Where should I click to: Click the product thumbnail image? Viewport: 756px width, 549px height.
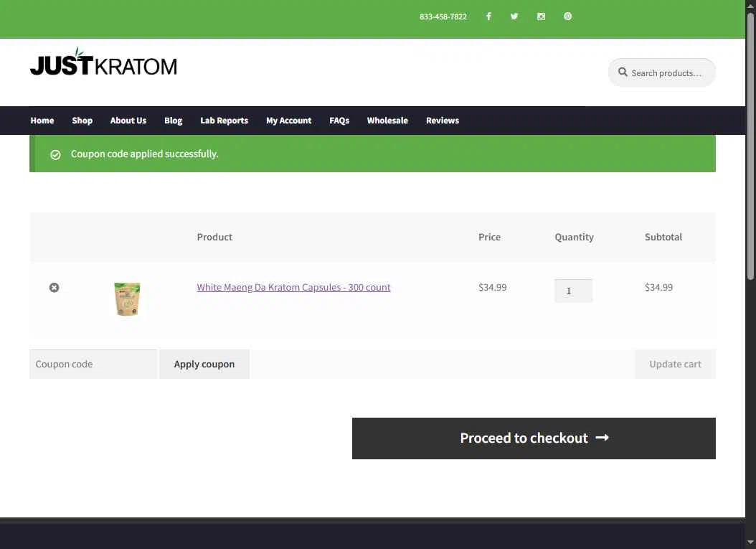coord(127,299)
